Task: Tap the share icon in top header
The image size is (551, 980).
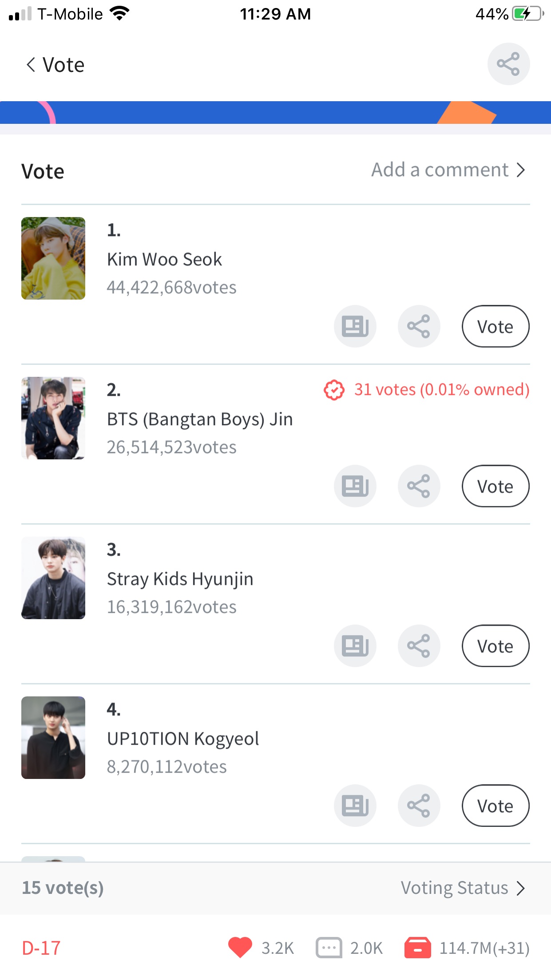Action: click(508, 64)
